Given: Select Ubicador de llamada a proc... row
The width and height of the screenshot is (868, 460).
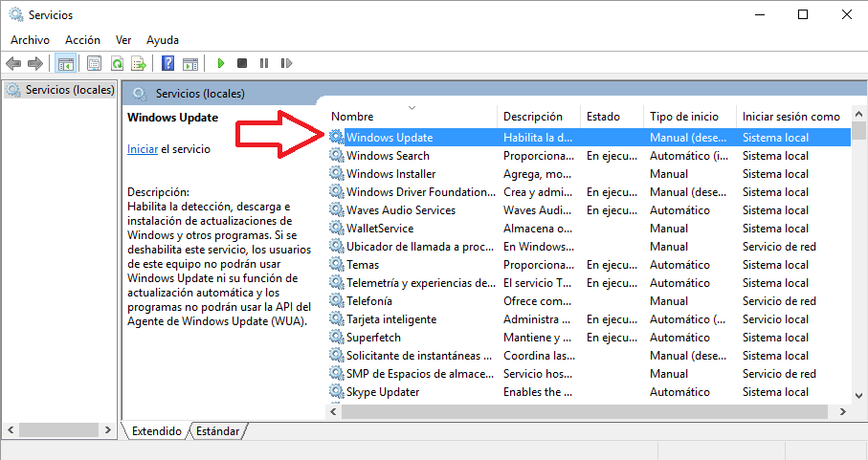Looking at the screenshot, I should point(590,246).
